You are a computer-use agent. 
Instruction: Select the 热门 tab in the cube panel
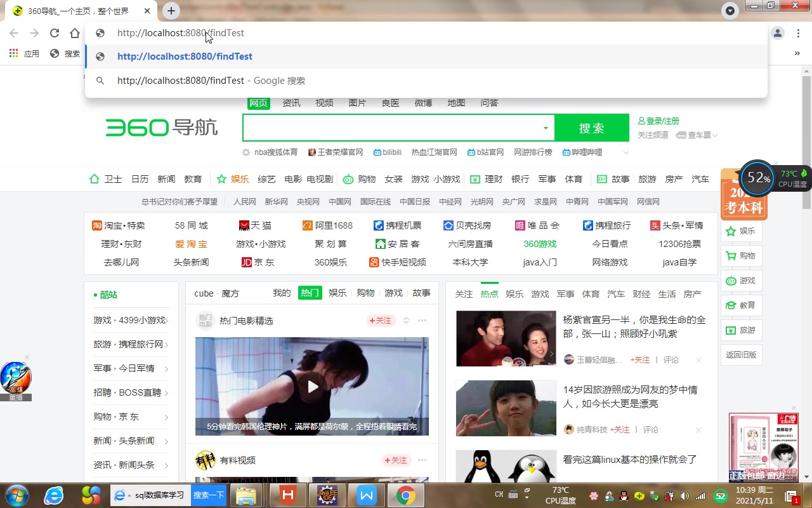pyautogui.click(x=310, y=293)
